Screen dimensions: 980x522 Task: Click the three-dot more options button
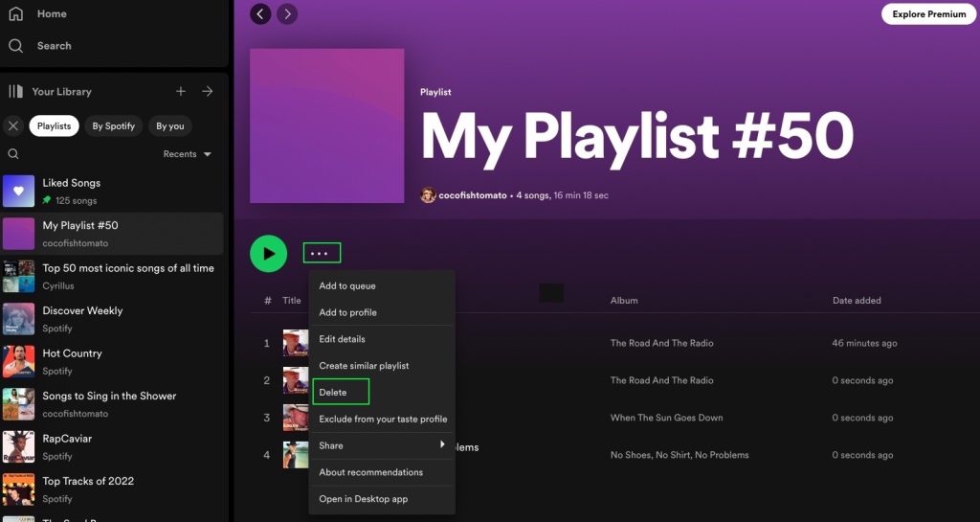coord(322,254)
